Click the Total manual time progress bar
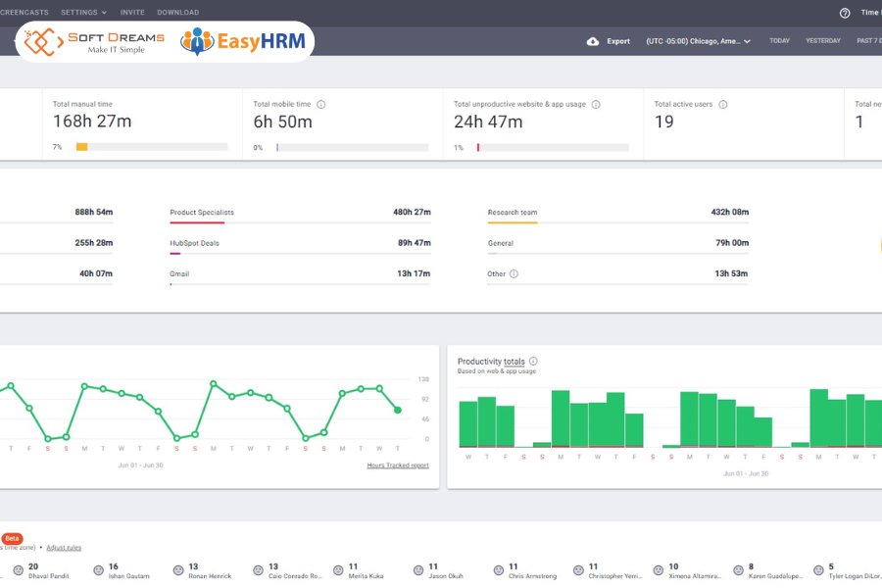 (x=152, y=147)
